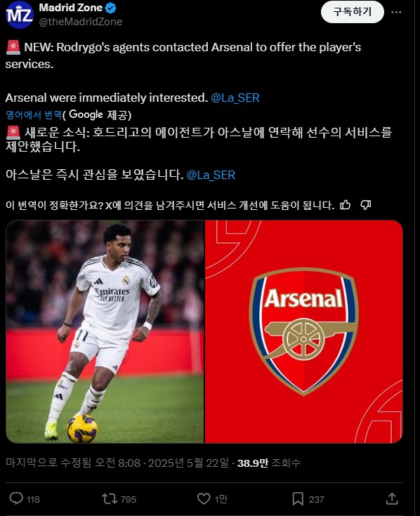This screenshot has width=420, height=516.
Task: Click the @theMadridZone handle
Action: click(x=81, y=22)
